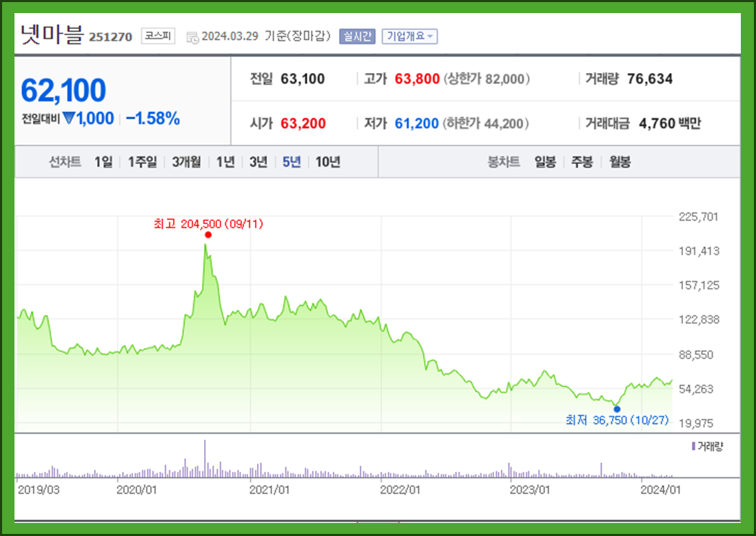Click the tallest volume bar in the chart
Screen dimensions: 756x536
click(x=205, y=458)
